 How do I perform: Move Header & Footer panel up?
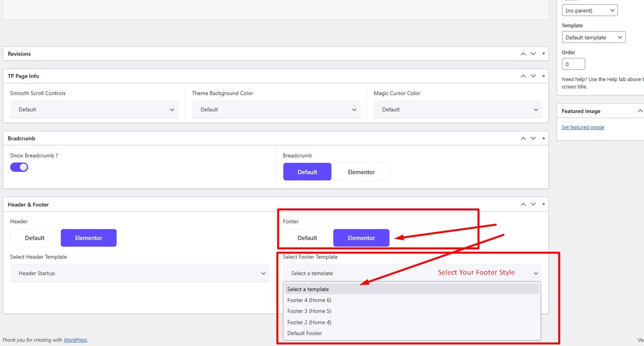[523, 204]
